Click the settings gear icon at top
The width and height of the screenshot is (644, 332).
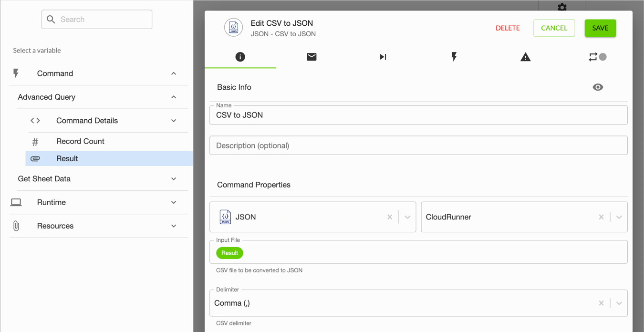[x=562, y=7]
